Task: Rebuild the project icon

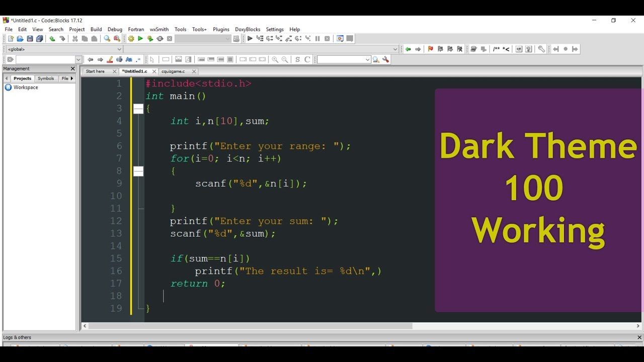Action: coord(160,39)
